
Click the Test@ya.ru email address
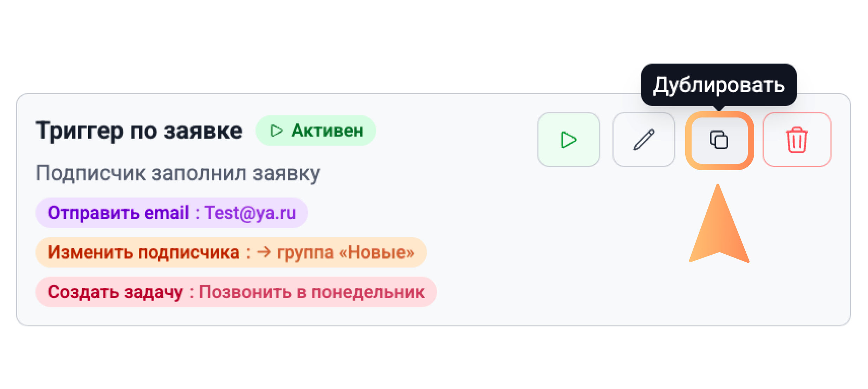250,213
